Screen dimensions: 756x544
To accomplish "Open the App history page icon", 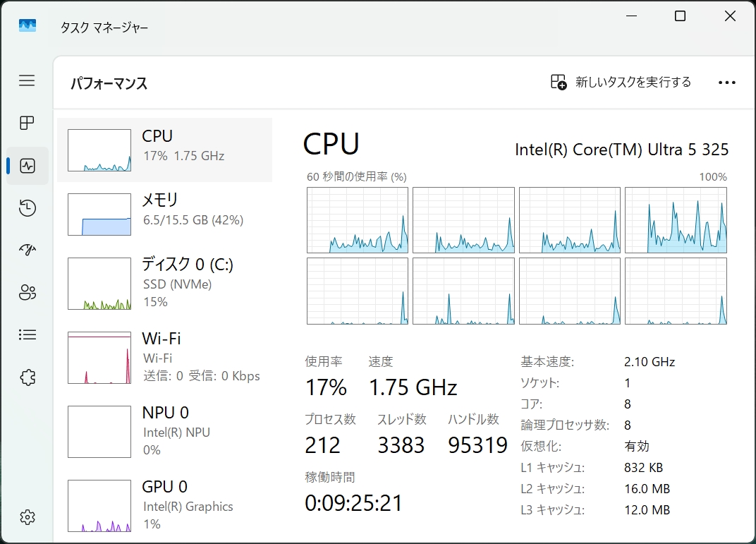I will [27, 207].
